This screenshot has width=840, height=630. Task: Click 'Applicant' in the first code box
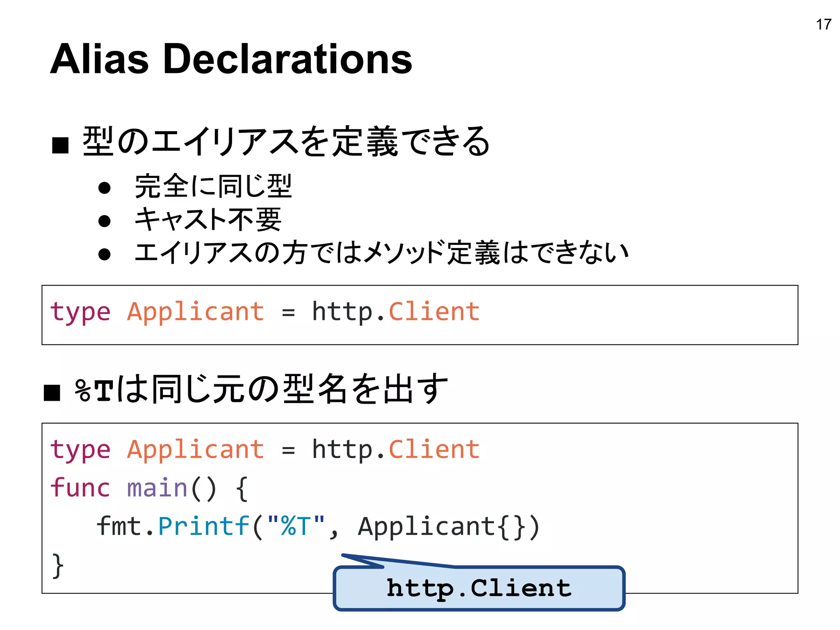(x=196, y=312)
